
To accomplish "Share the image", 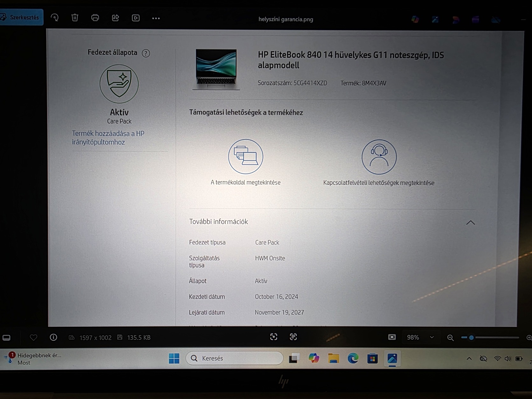I will (x=115, y=18).
